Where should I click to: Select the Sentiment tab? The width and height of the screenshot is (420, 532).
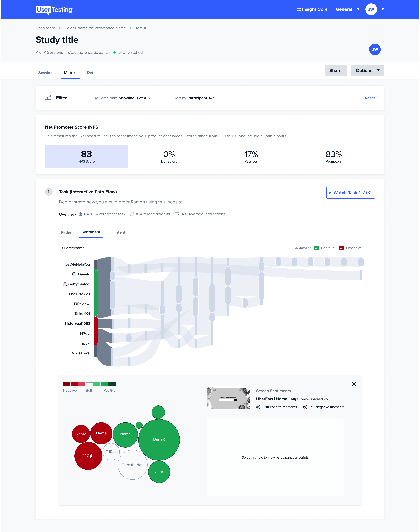(x=91, y=232)
